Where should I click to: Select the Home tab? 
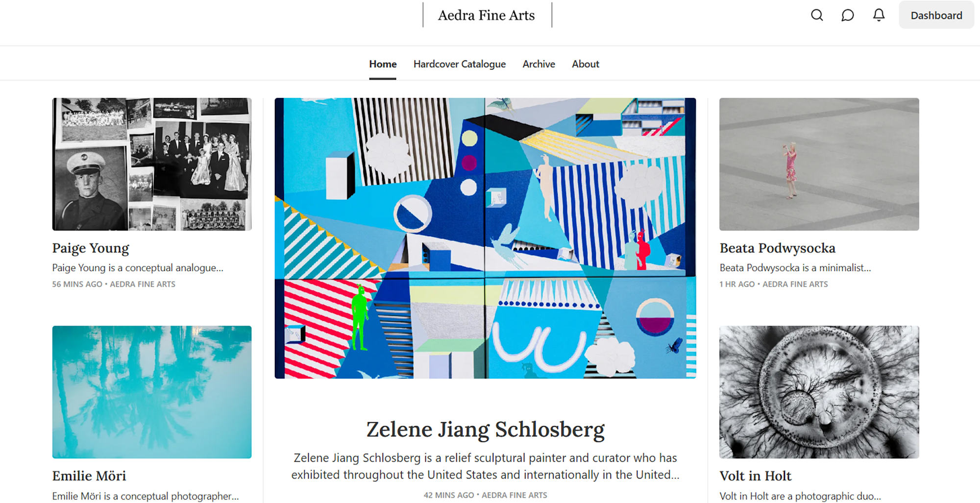383,64
